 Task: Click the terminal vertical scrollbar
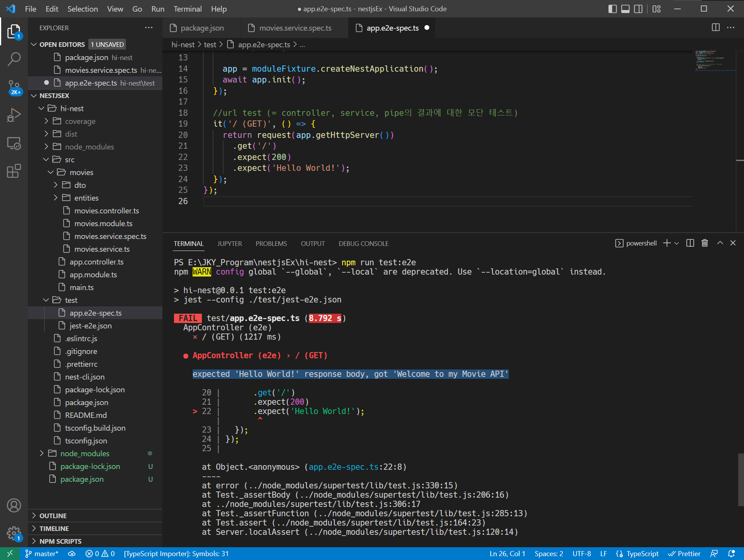click(x=740, y=479)
